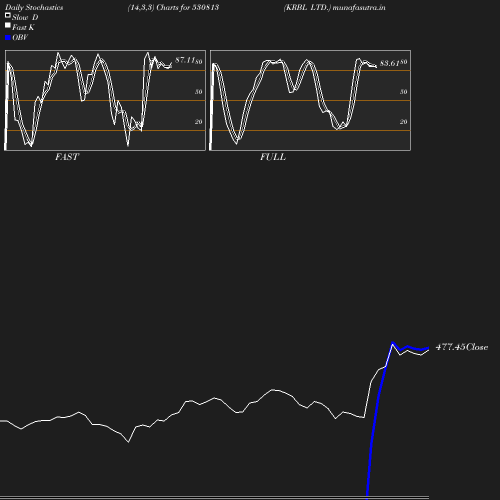
Task: Select the OBV legend label
Action: [x=20, y=37]
